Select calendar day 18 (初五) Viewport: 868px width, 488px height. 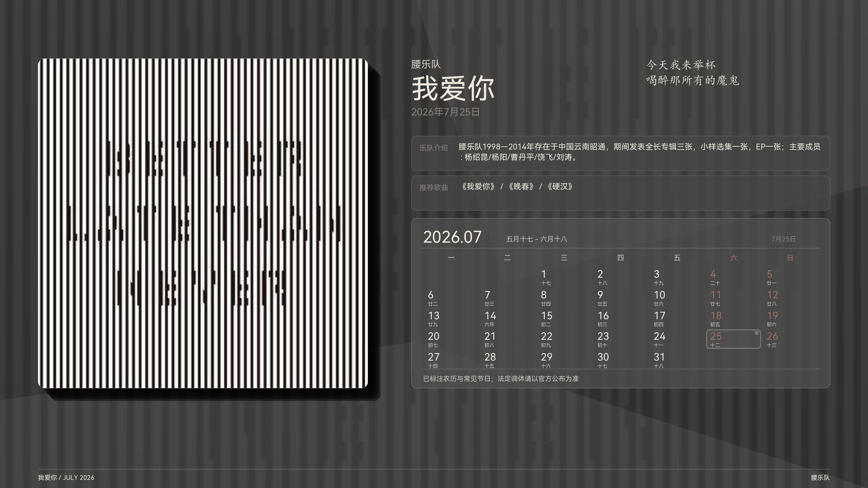(x=716, y=319)
